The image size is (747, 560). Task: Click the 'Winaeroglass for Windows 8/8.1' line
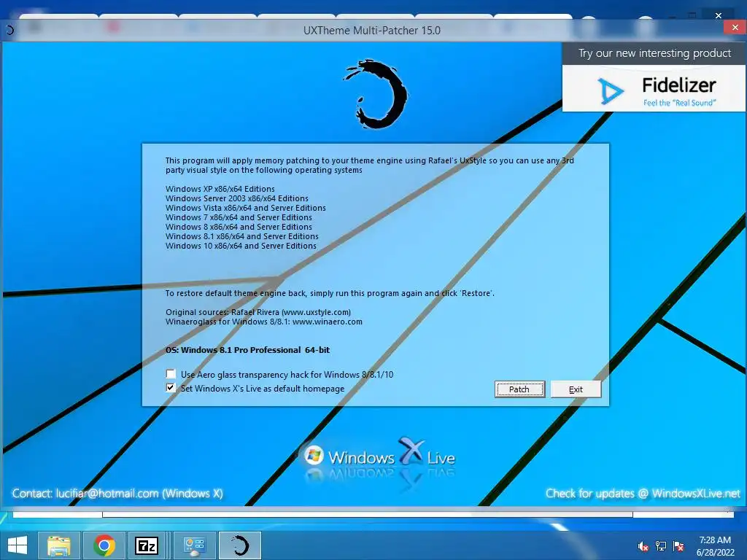tap(264, 322)
